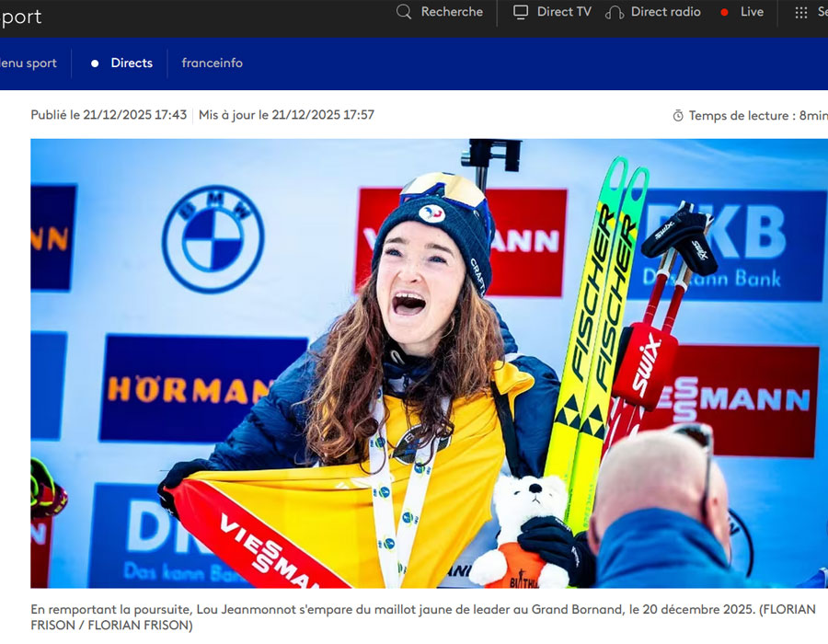Click the FLORIAN FRISON photo credit caption

(414, 616)
